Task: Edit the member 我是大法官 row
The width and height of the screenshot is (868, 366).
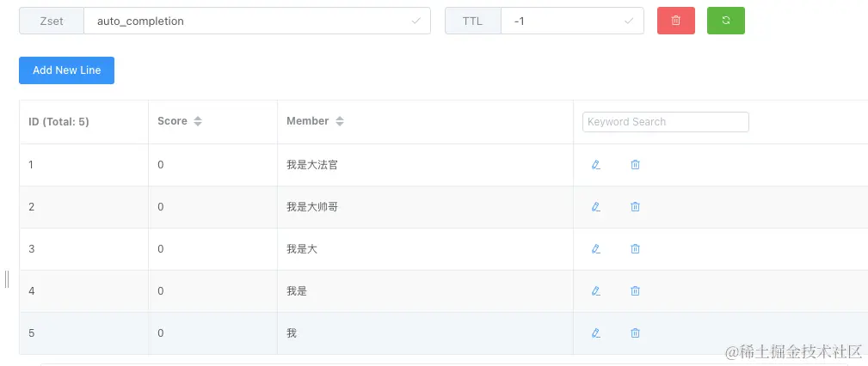Action: (x=595, y=165)
